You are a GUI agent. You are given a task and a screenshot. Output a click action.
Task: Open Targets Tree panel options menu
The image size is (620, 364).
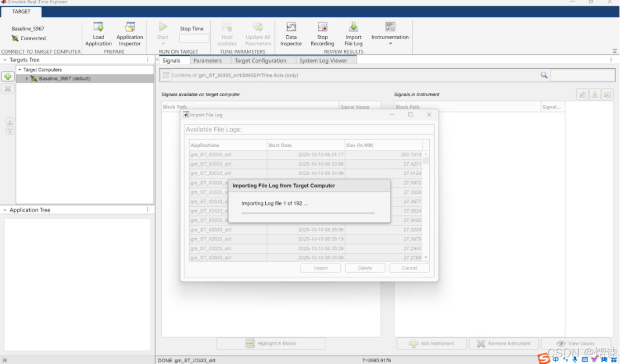[148, 60]
